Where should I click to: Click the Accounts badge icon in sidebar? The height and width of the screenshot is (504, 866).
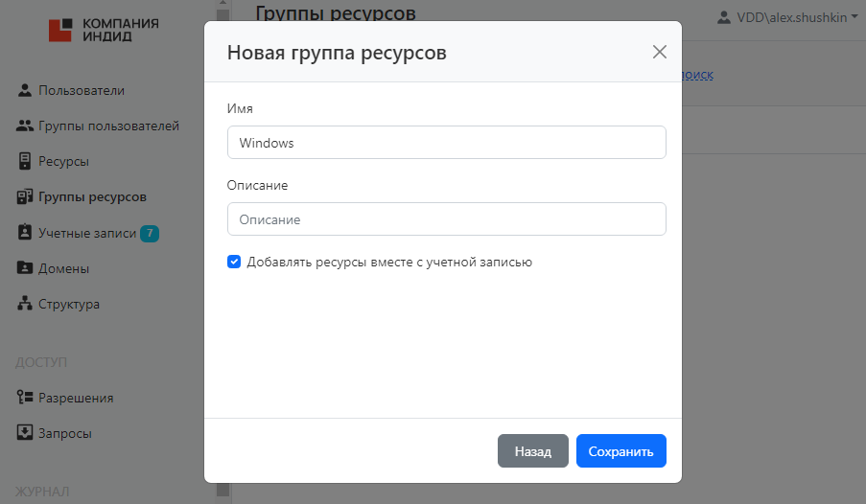coord(25,233)
